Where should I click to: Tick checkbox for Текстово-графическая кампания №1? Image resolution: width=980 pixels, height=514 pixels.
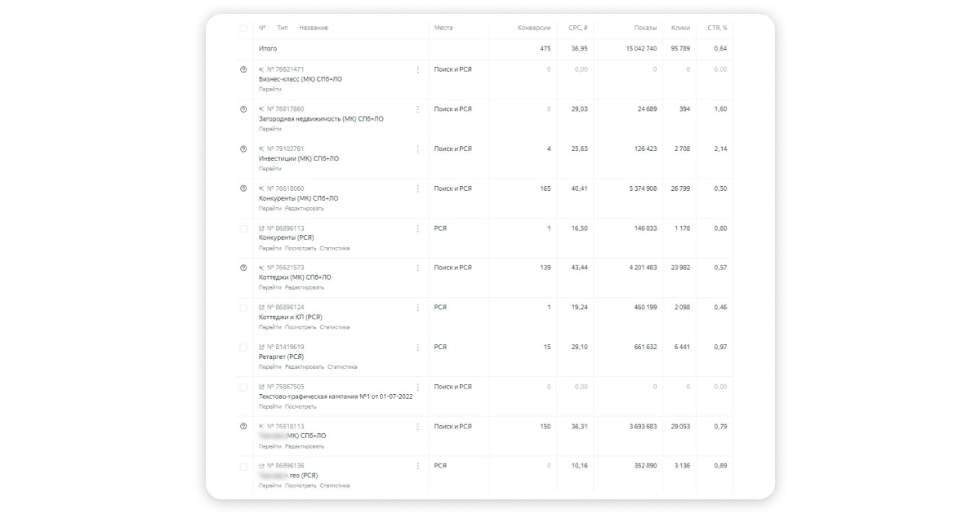pos(243,387)
